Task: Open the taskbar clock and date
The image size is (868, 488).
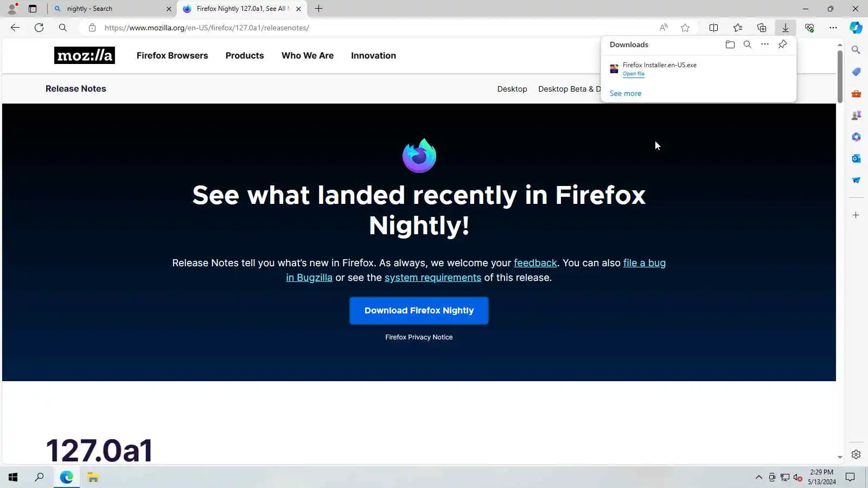Action: 821,477
